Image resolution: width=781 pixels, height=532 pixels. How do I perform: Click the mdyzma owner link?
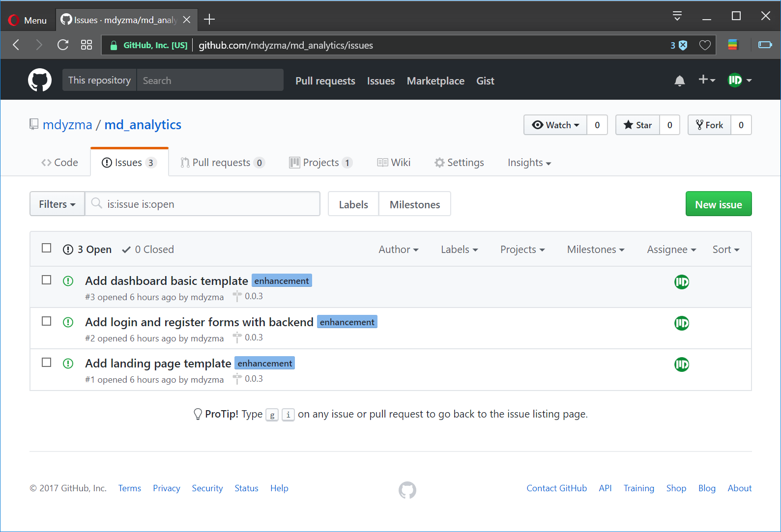click(67, 125)
